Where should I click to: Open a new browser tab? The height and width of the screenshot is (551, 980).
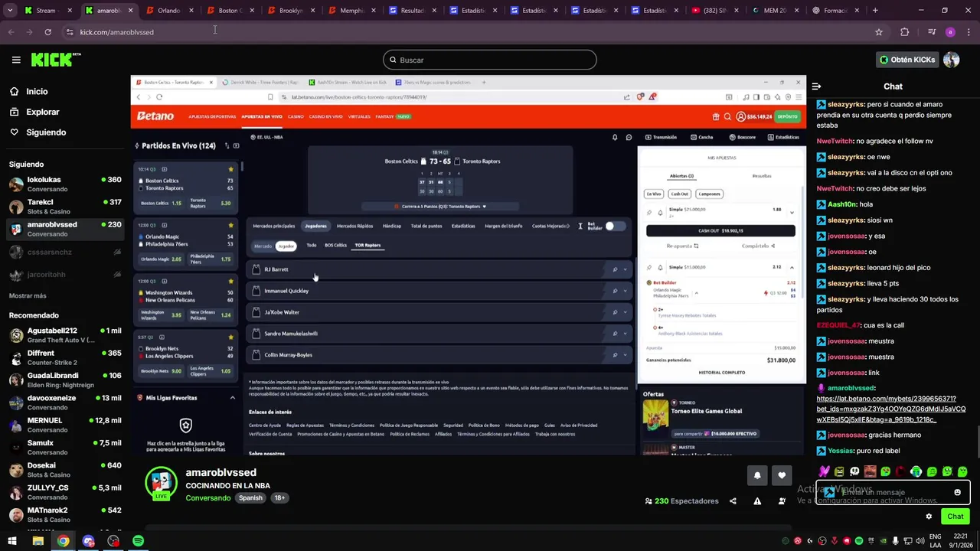click(x=875, y=11)
